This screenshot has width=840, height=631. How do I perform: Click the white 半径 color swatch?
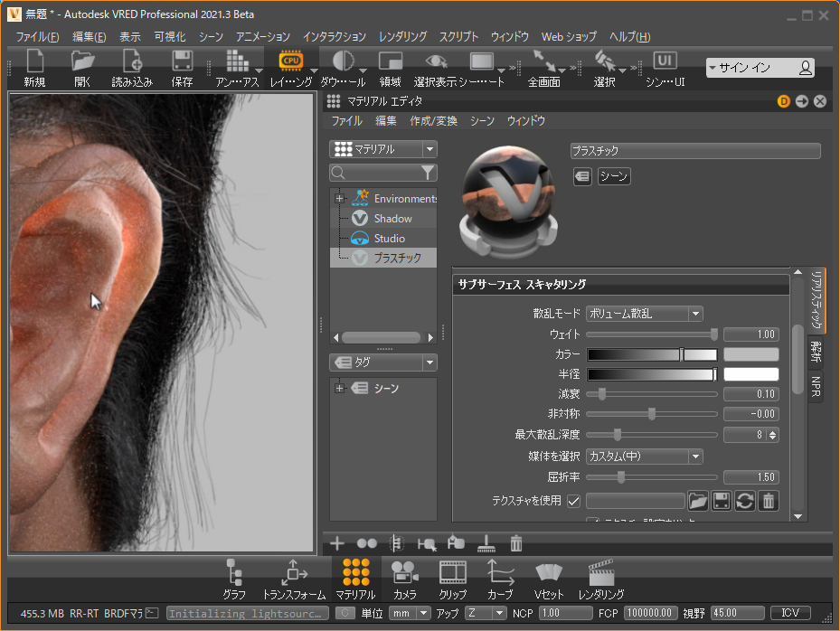[x=750, y=374]
